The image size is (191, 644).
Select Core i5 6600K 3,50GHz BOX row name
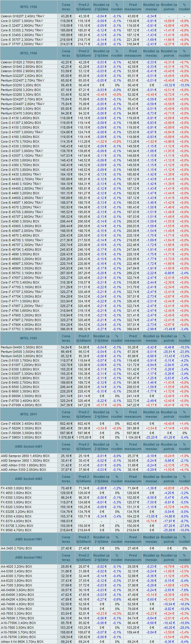[x=21, y=396]
